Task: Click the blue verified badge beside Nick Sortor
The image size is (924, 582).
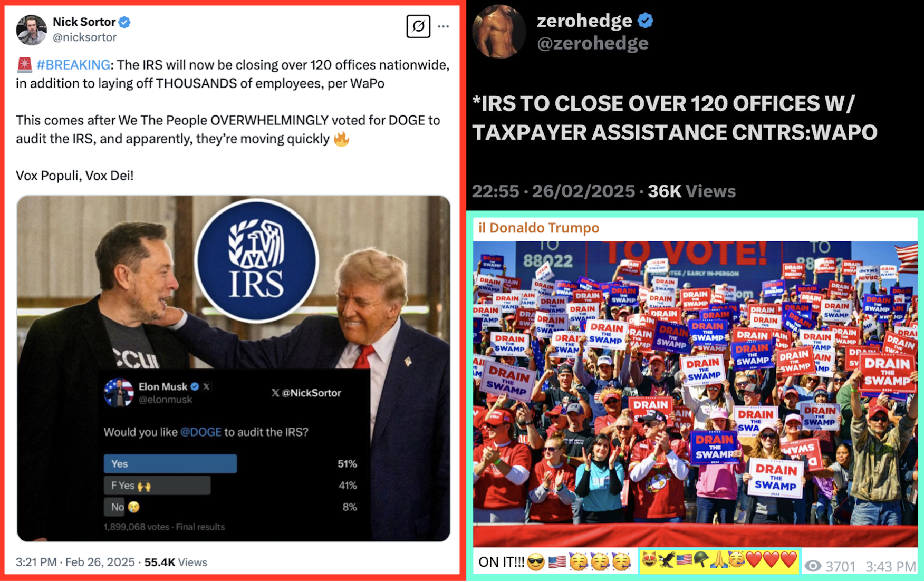Action: (124, 22)
